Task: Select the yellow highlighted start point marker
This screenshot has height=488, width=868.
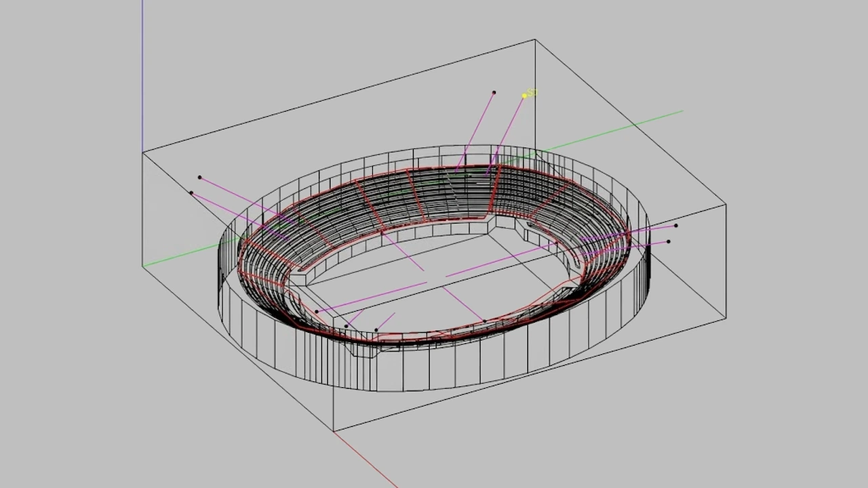Action: click(x=524, y=96)
